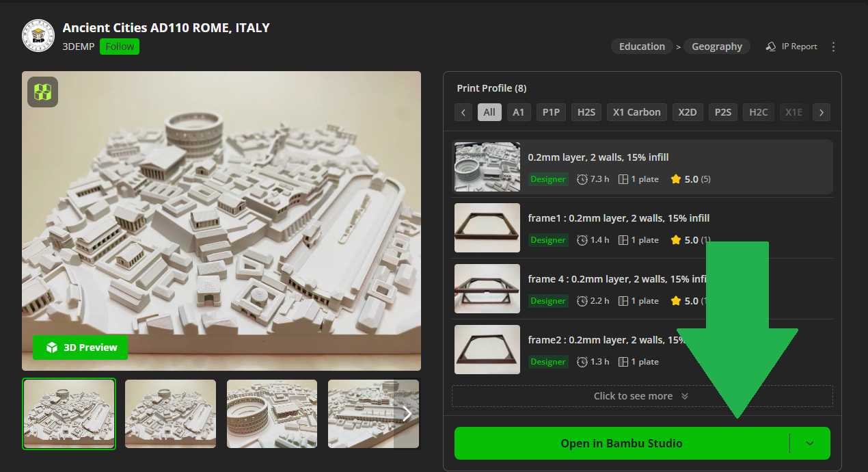Select first gallery thumbnail of Rome model
This screenshot has height=472, width=868.
[x=69, y=414]
